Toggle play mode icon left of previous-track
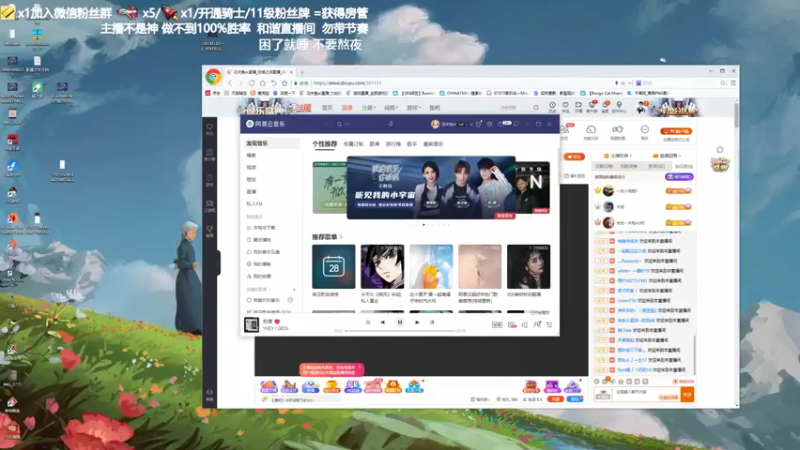This screenshot has height=450, width=800. (368, 322)
